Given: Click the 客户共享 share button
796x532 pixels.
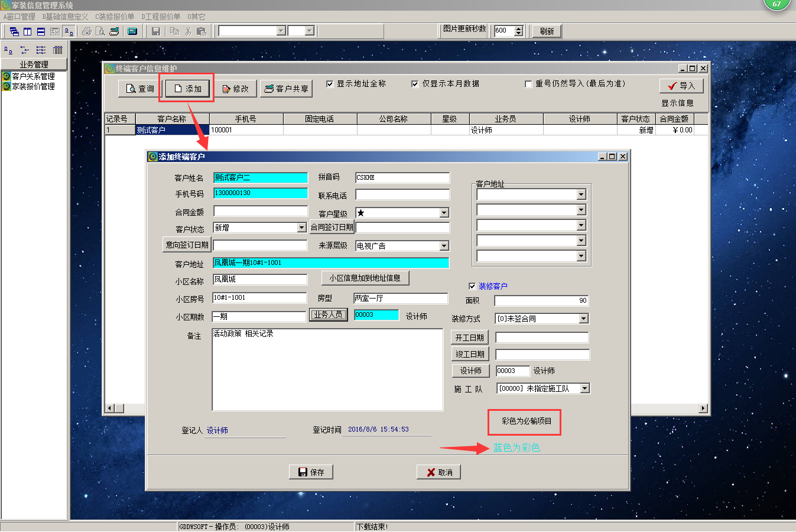Looking at the screenshot, I should (286, 89).
